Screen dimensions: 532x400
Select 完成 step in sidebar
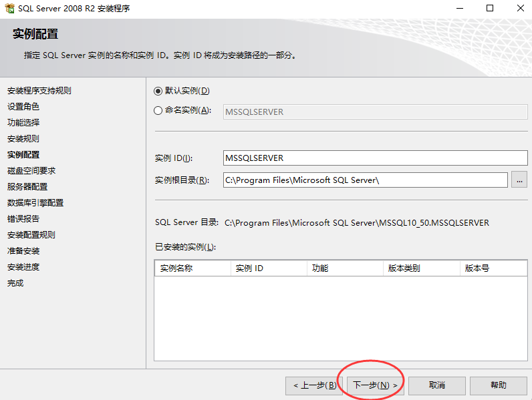15,283
